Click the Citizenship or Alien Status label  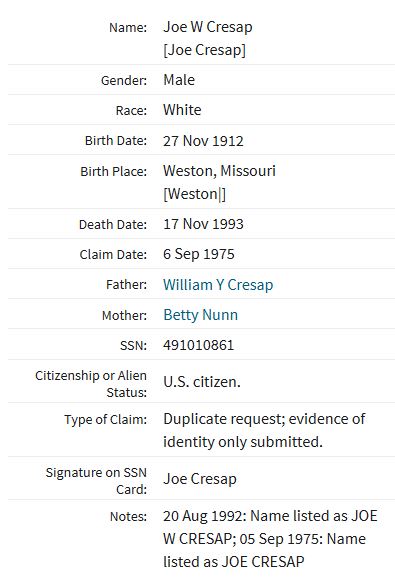[x=91, y=384]
